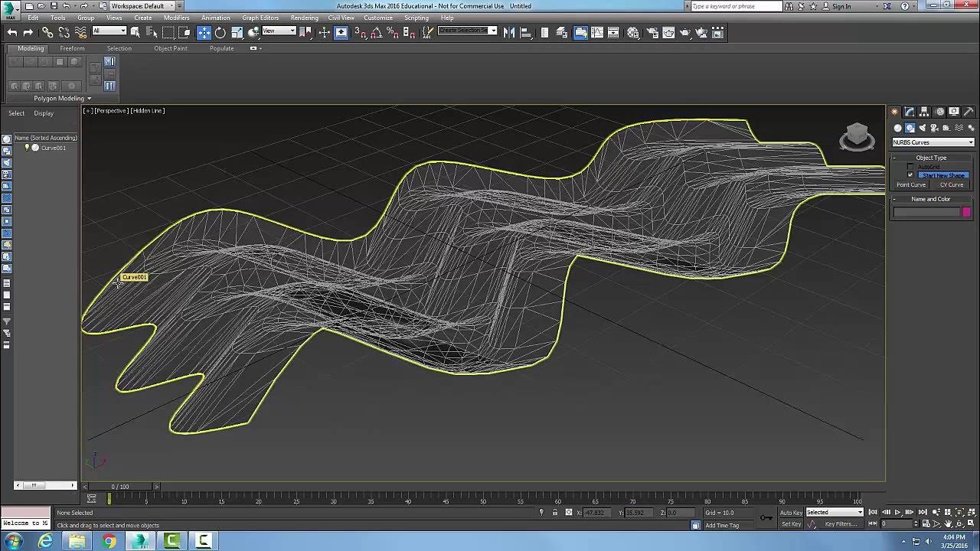Click Sign In in title bar
Screen dimensions: 980x551
point(841,6)
